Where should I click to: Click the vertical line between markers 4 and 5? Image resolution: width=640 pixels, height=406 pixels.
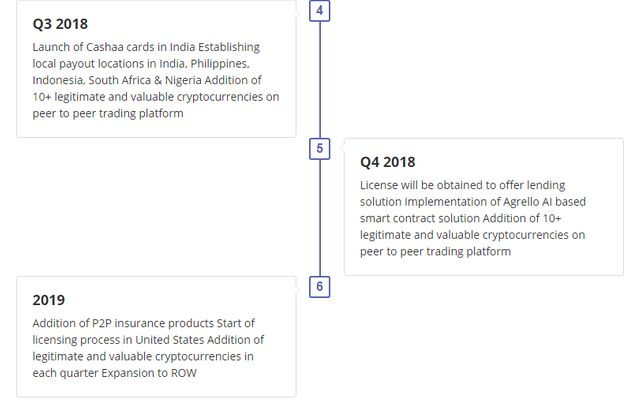click(320, 80)
